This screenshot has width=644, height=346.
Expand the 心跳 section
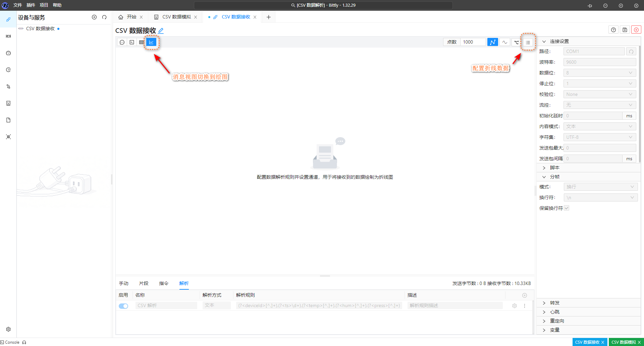(554, 312)
